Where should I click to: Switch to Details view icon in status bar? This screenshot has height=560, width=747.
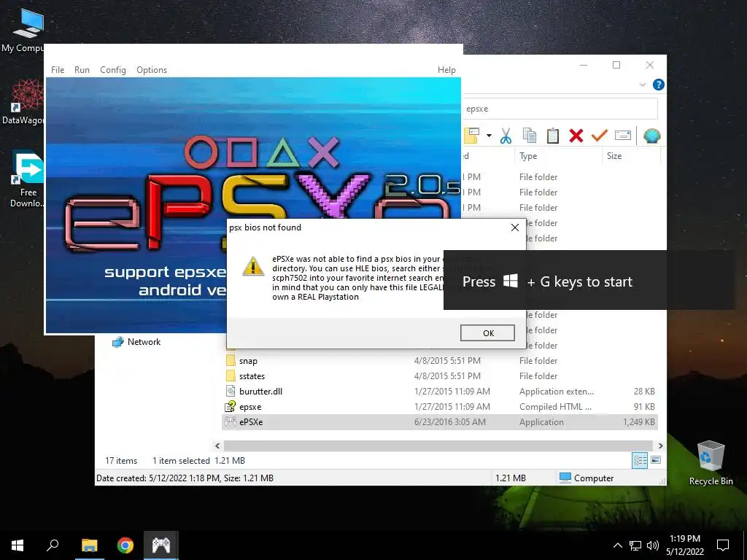640,461
